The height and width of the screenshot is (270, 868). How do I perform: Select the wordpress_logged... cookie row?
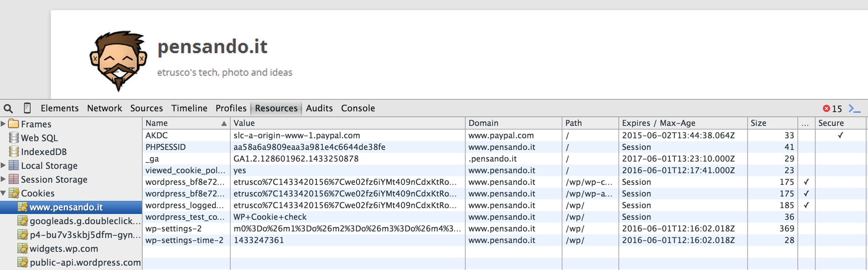tap(505, 205)
